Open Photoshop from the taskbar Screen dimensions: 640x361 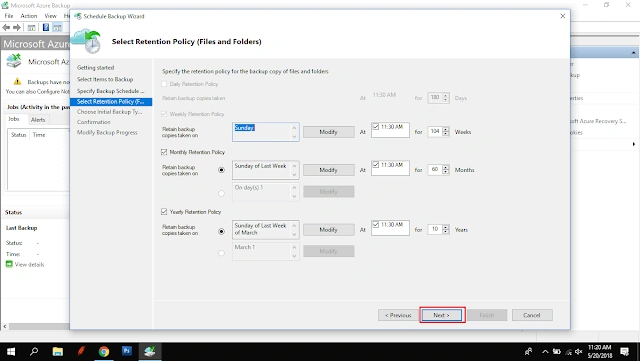click(127, 351)
